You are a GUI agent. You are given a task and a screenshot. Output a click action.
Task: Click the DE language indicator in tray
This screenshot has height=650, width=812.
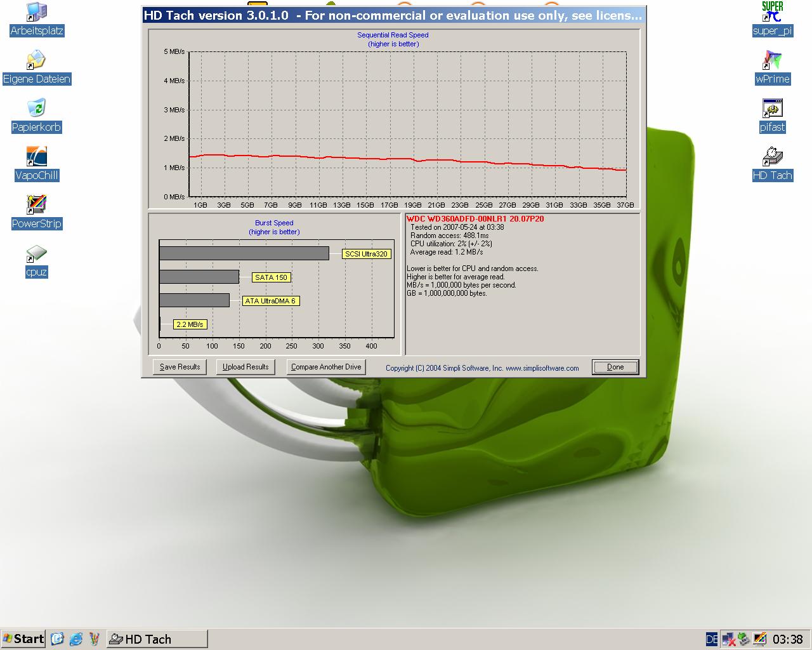click(x=712, y=639)
